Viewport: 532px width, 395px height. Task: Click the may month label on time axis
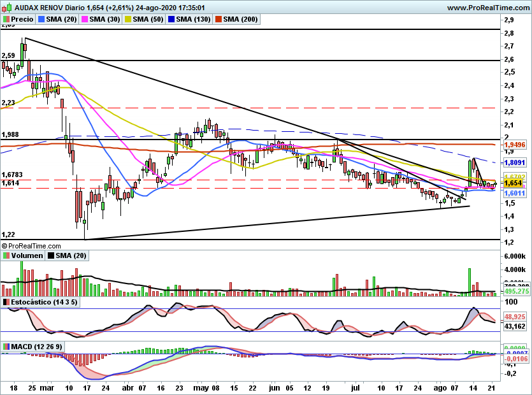coord(201,388)
